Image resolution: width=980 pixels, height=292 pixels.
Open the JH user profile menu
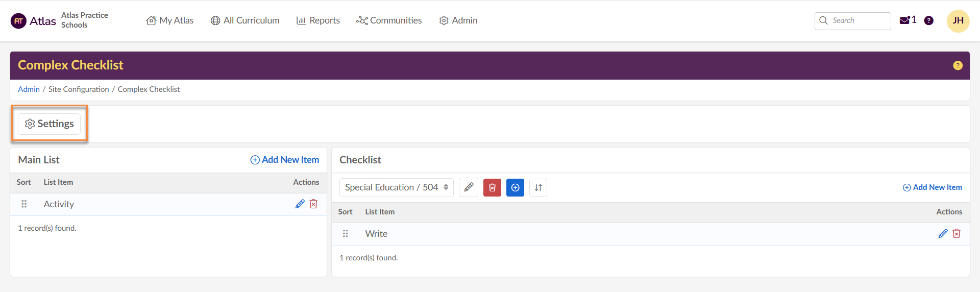tap(958, 21)
